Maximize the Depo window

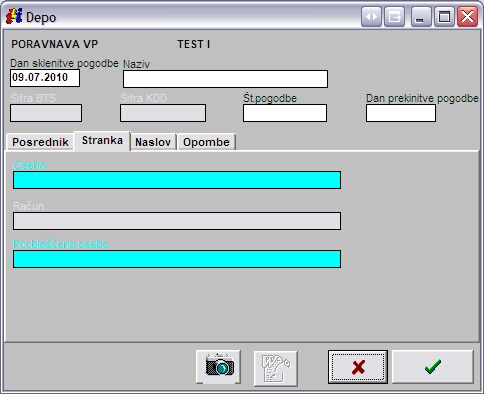(444, 16)
